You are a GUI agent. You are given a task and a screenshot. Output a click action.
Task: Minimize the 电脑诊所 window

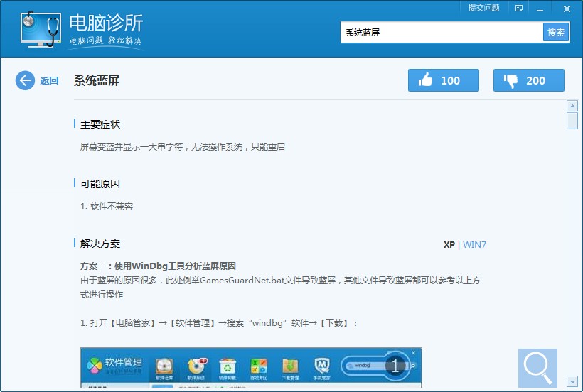540,9
